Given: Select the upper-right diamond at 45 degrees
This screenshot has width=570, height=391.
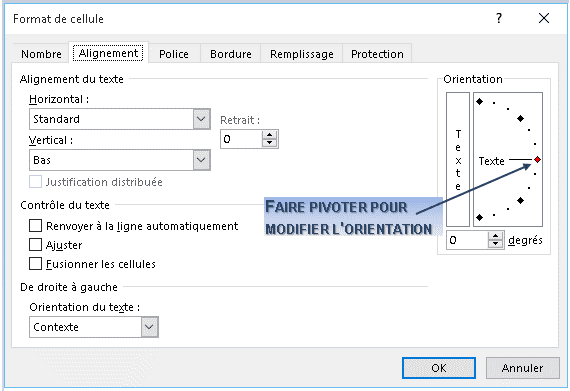Looking at the screenshot, I should (521, 118).
